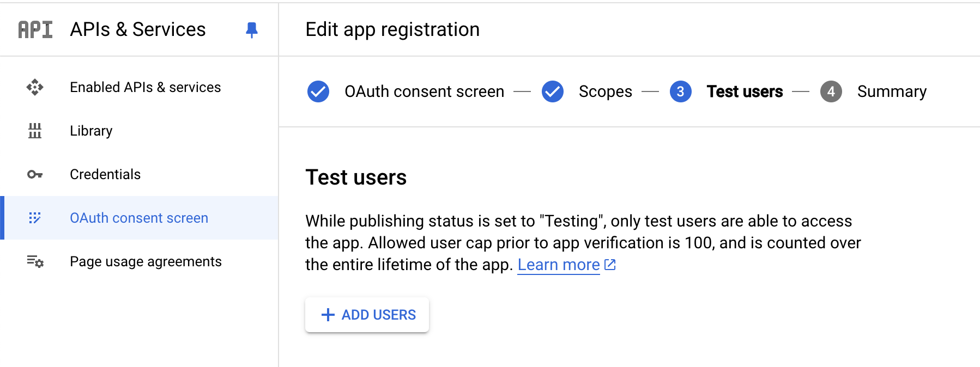Image resolution: width=980 pixels, height=367 pixels.
Task: Click the OAuth consent screen step checkmark
Action: pos(318,91)
